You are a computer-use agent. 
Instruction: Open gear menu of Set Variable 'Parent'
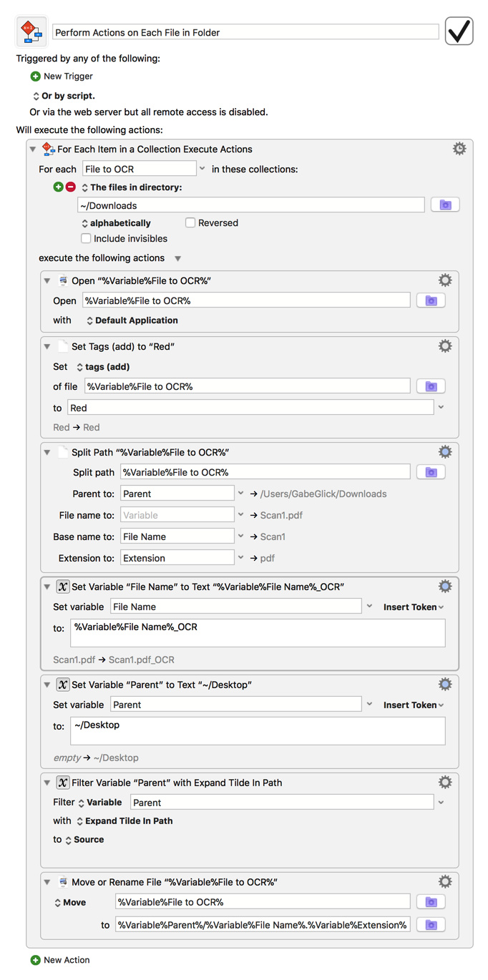coord(445,685)
